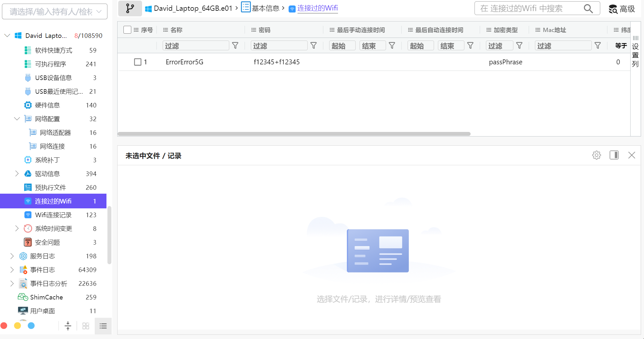Select 软件快捷方式 in the tree
This screenshot has height=339, width=644.
(x=53, y=50)
